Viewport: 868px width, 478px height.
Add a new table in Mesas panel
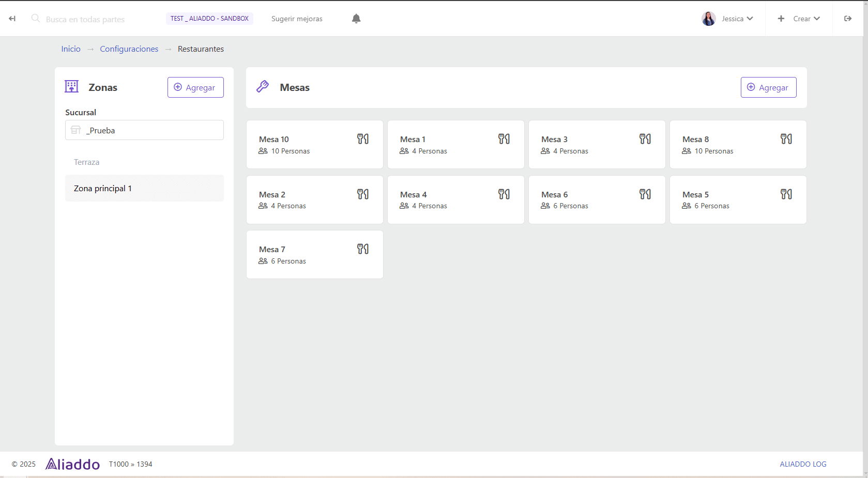coord(768,87)
